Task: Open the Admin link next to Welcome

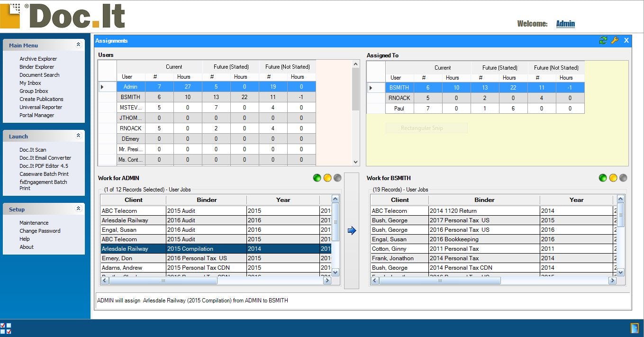Action: [565, 23]
